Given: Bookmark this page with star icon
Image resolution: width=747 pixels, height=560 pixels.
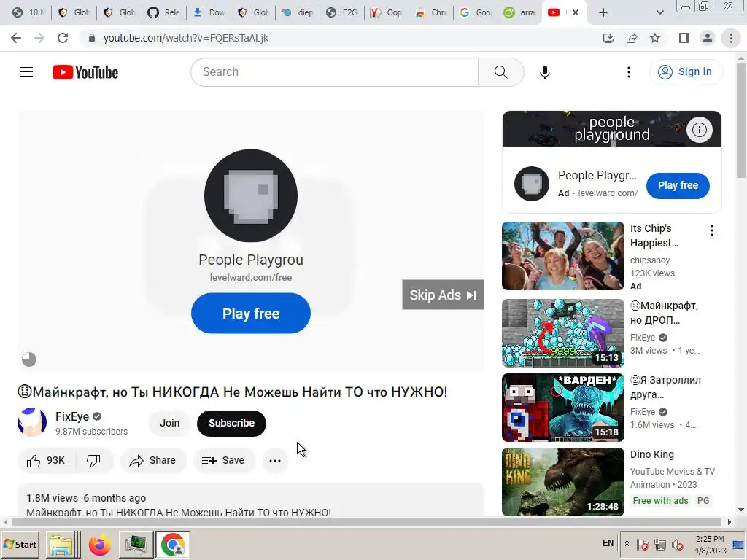Looking at the screenshot, I should click(656, 38).
